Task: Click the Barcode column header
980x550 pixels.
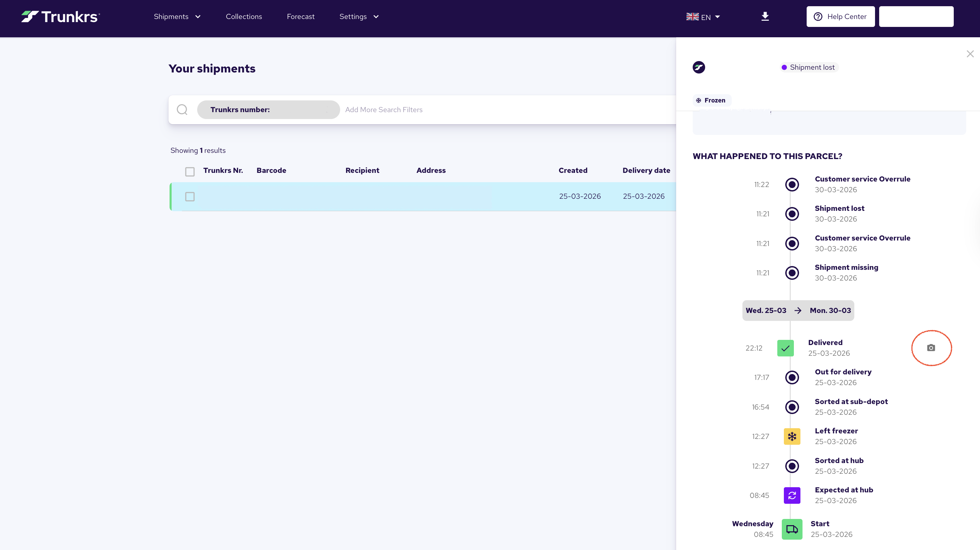Action: click(x=271, y=170)
